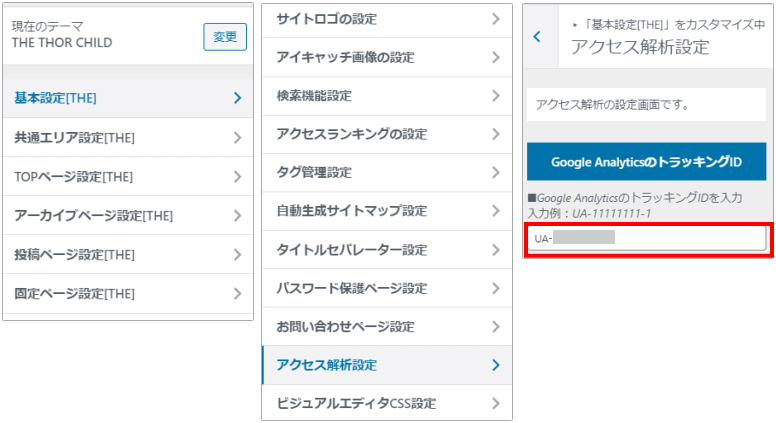Click the 変更 theme change button

click(224, 37)
